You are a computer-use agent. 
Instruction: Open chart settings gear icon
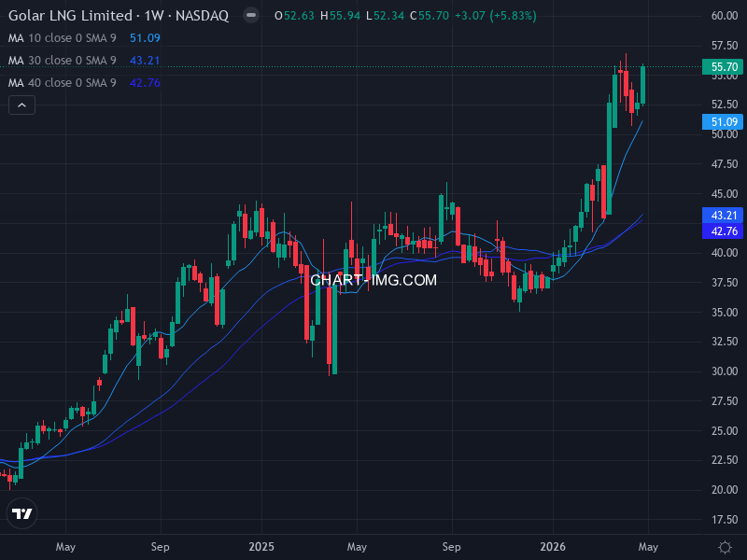725,547
